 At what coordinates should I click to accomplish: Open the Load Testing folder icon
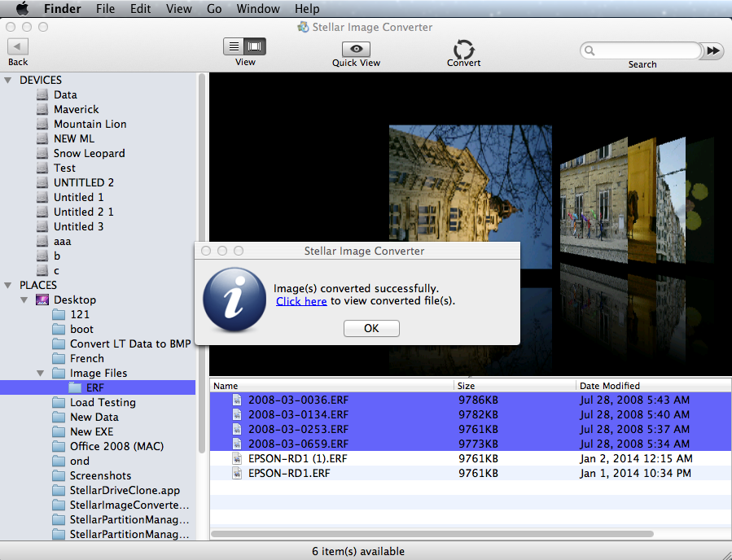point(59,402)
